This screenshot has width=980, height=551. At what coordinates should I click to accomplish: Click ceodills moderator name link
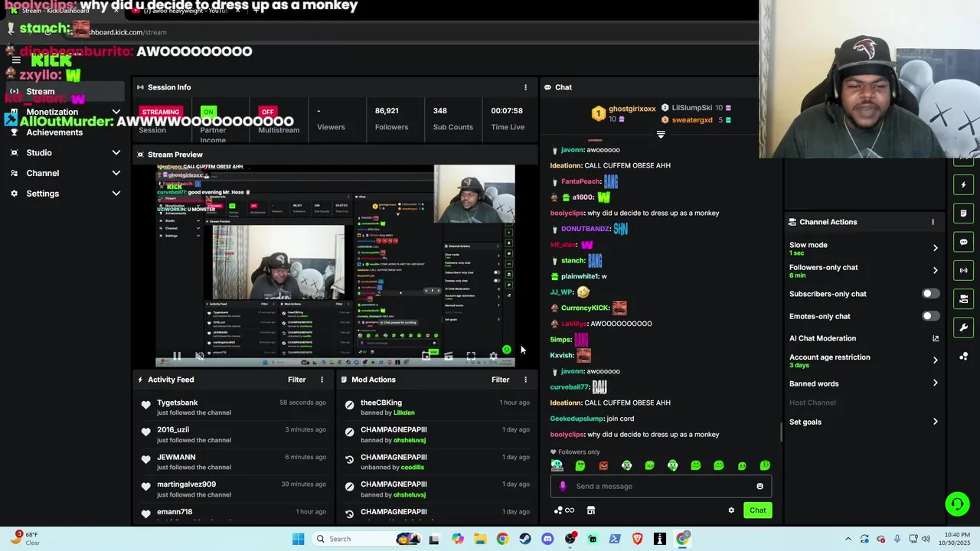pyautogui.click(x=413, y=468)
